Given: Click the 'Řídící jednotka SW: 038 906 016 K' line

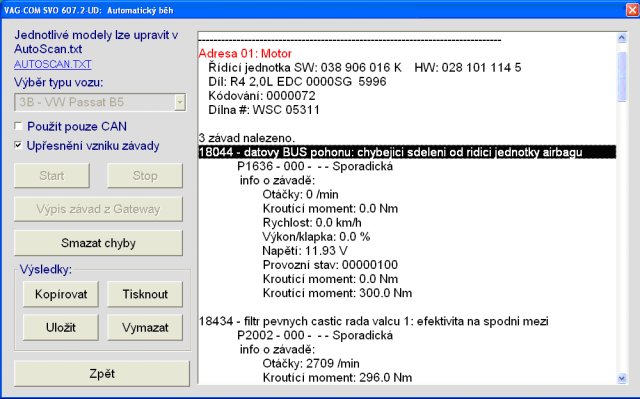Looking at the screenshot, I should pos(364,67).
